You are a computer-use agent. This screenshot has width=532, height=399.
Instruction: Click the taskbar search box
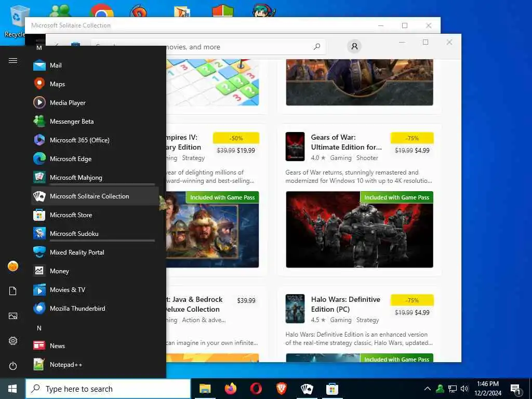point(108,389)
